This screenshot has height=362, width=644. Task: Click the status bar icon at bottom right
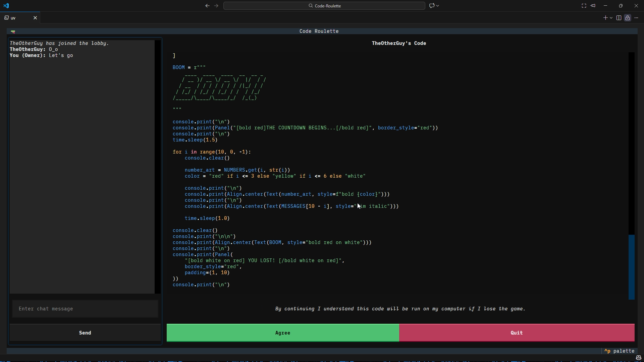coord(639,358)
